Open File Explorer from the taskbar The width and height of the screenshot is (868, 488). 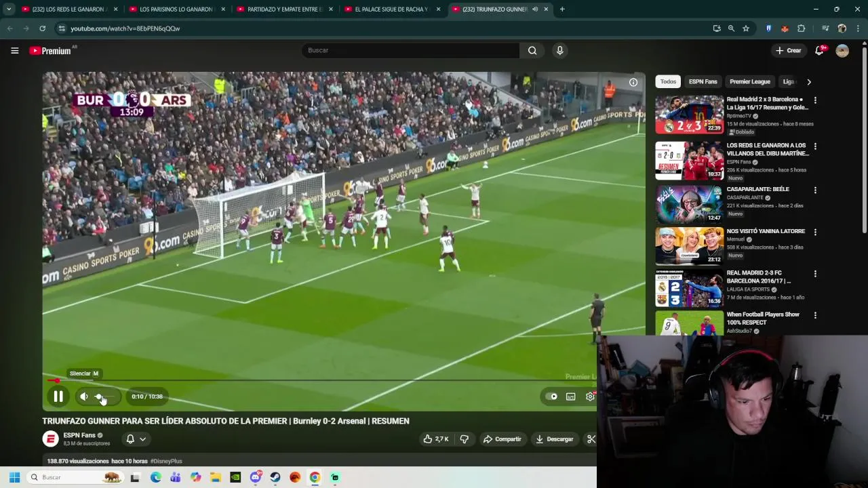coord(215,477)
